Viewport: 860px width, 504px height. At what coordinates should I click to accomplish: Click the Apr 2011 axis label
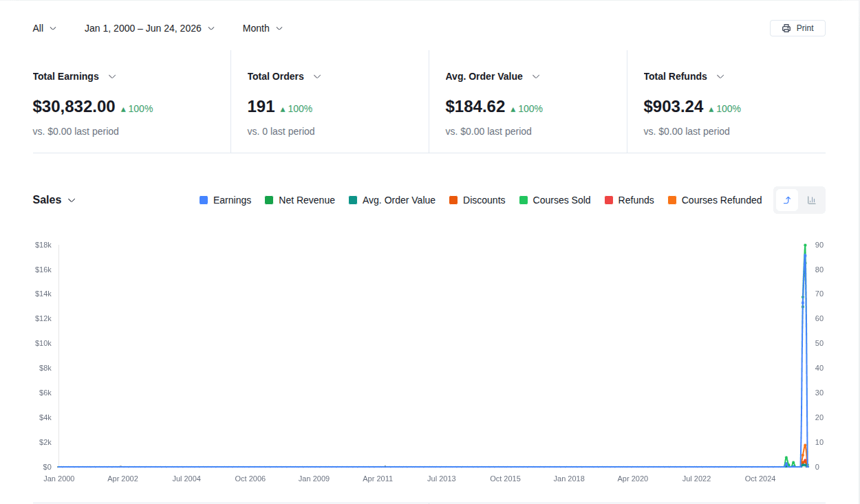pos(378,479)
